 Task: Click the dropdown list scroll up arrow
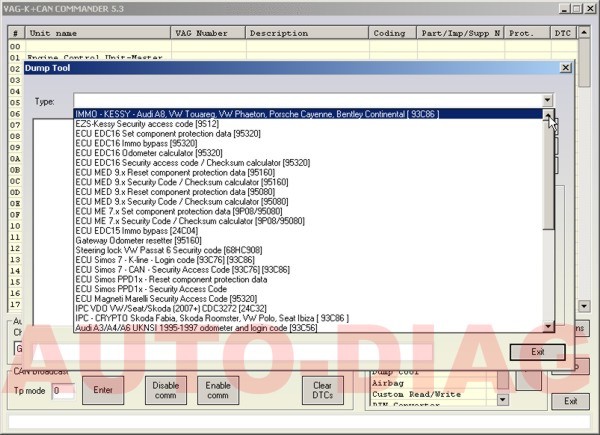tap(548, 114)
